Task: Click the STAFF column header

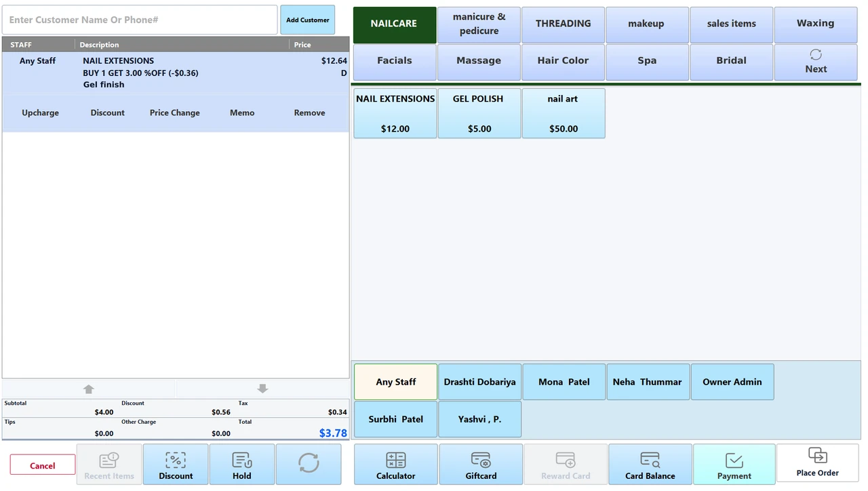Action: 21,45
